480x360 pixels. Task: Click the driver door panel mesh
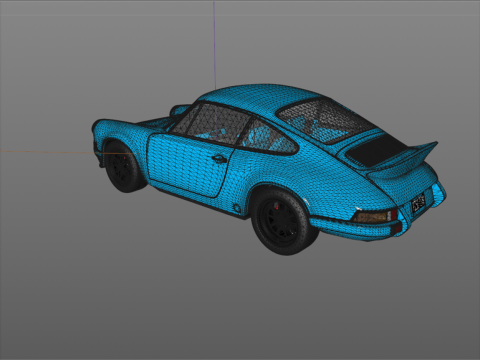(x=189, y=165)
